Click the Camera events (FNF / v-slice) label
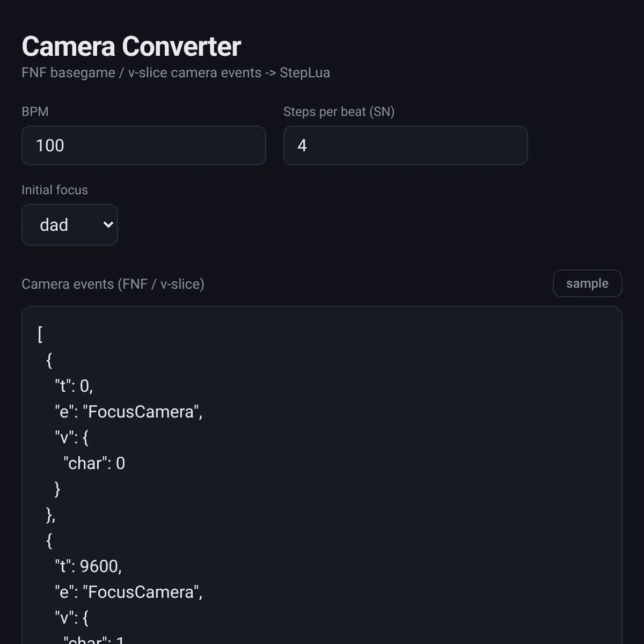This screenshot has width=644, height=644. tap(113, 284)
